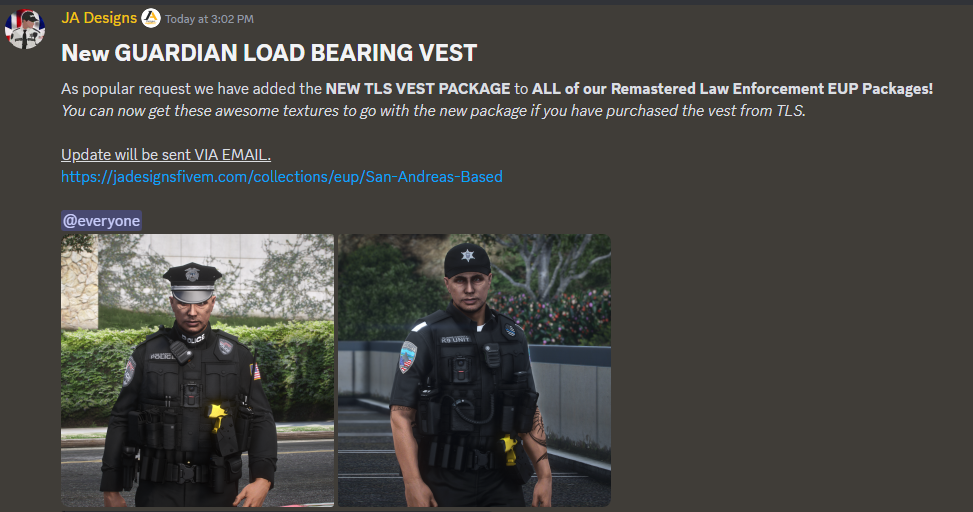The image size is (973, 512).
Task: Open the right officer image with baseball cap
Action: click(474, 370)
